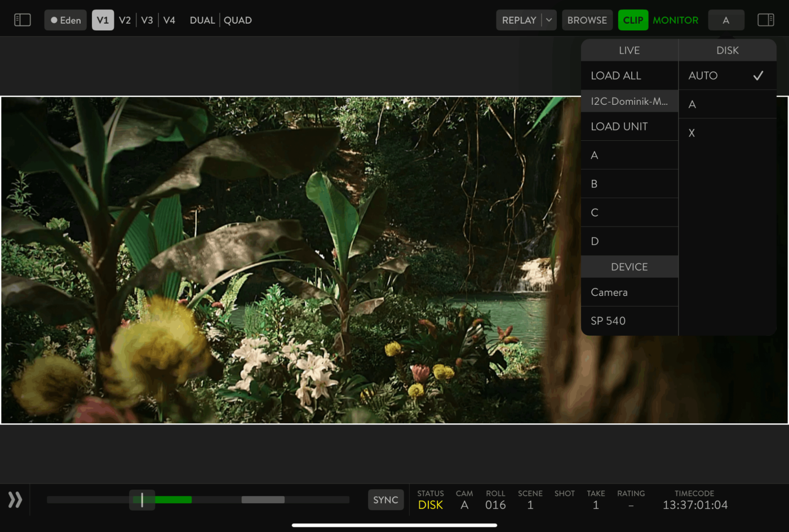The image size is (789, 532).
Task: Toggle the left sidebar panel icon
Action: pyautogui.click(x=23, y=20)
